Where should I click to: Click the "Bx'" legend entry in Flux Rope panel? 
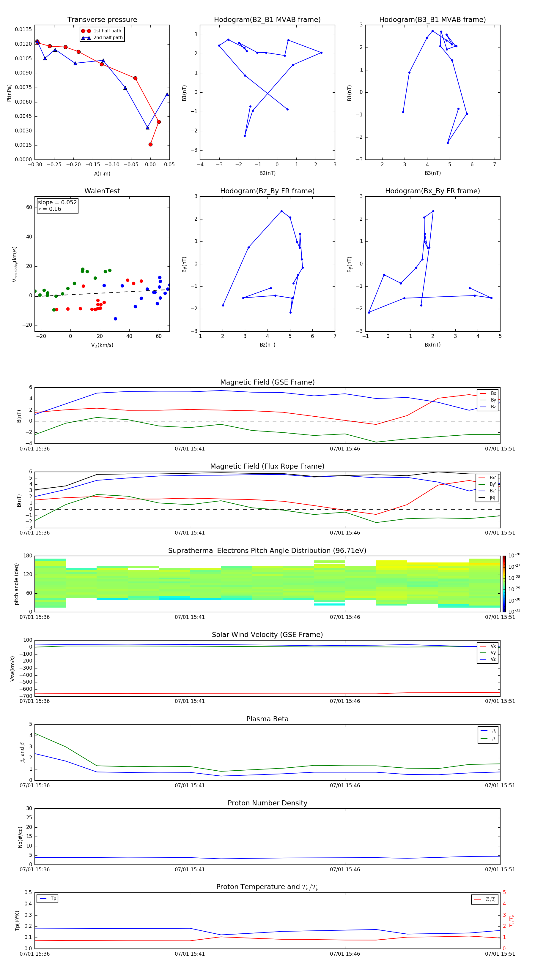tap(487, 478)
